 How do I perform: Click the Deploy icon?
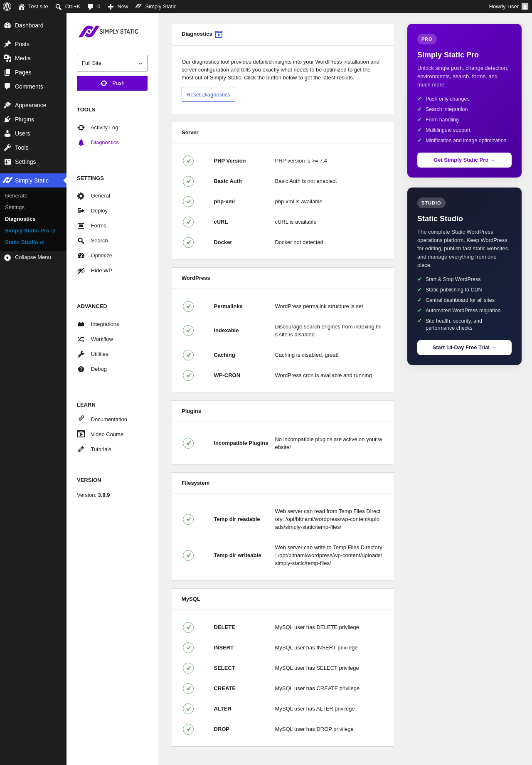[81, 211]
